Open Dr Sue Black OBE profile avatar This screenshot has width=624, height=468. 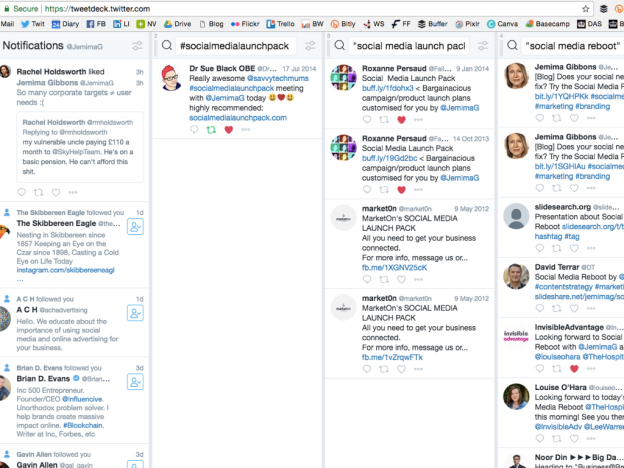pos(171,78)
